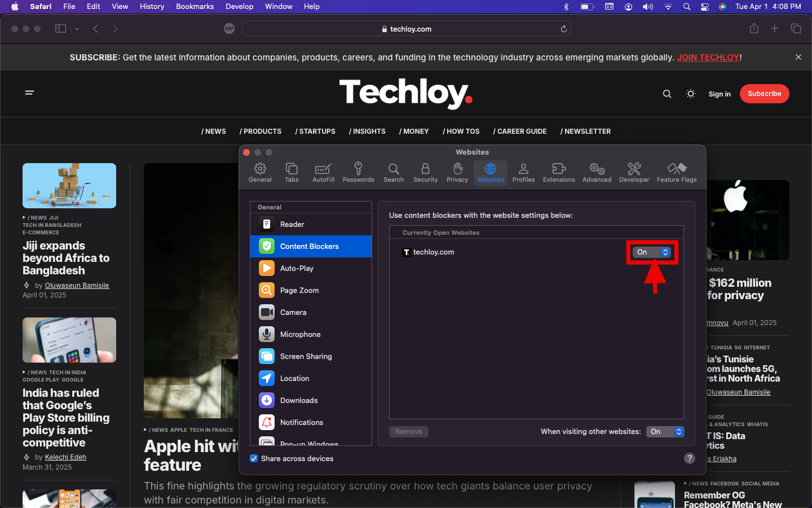This screenshot has height=508, width=812.
Task: Toggle the site light/dark theme
Action: [691, 94]
